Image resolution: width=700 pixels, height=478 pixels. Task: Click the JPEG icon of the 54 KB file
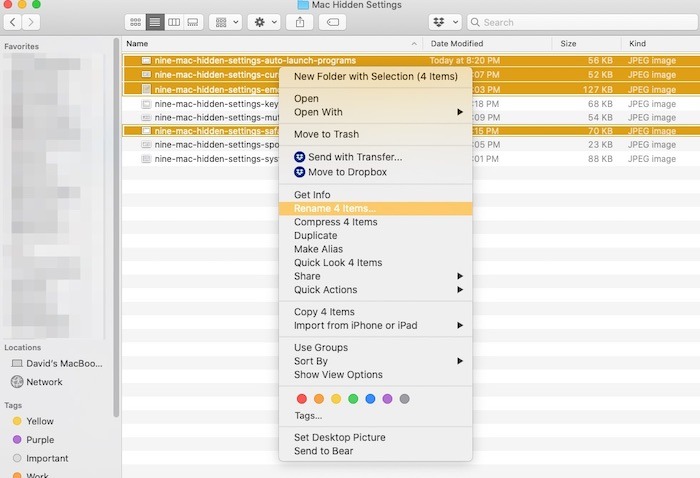[x=146, y=118]
